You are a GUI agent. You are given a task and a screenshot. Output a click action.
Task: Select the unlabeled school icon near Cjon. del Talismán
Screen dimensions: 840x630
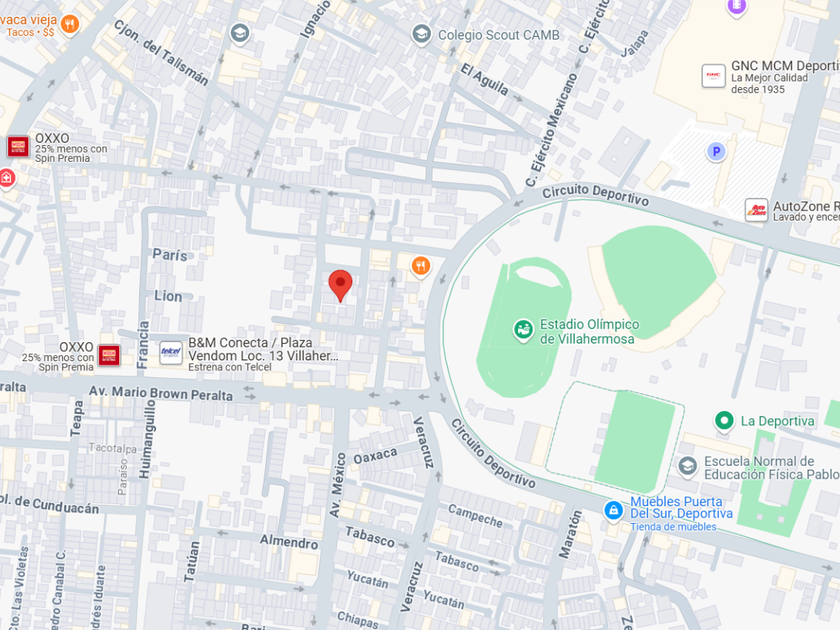click(x=239, y=34)
